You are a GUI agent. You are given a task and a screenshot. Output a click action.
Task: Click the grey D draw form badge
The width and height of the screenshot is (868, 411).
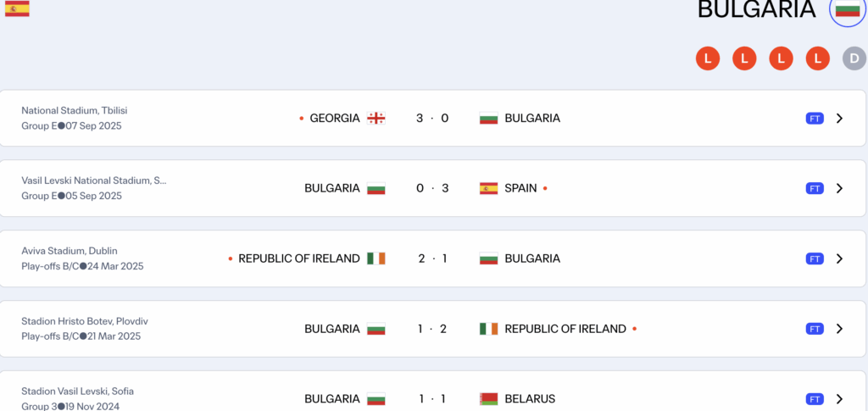[854, 58]
